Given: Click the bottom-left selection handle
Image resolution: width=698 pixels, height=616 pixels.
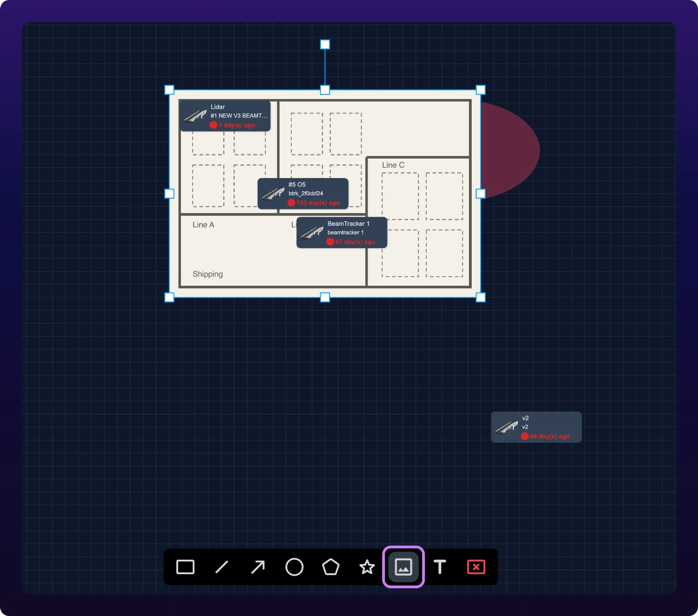Looking at the screenshot, I should [x=169, y=297].
